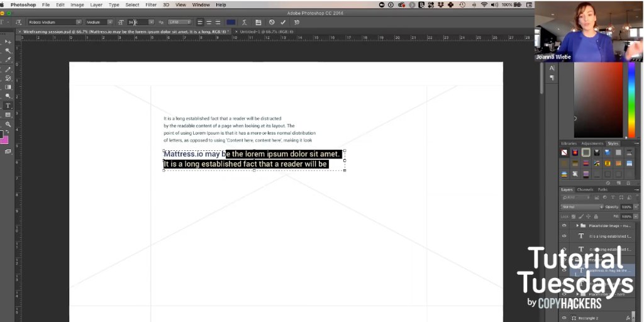Cancel current text edits
This screenshot has width=644, height=322.
[x=272, y=22]
